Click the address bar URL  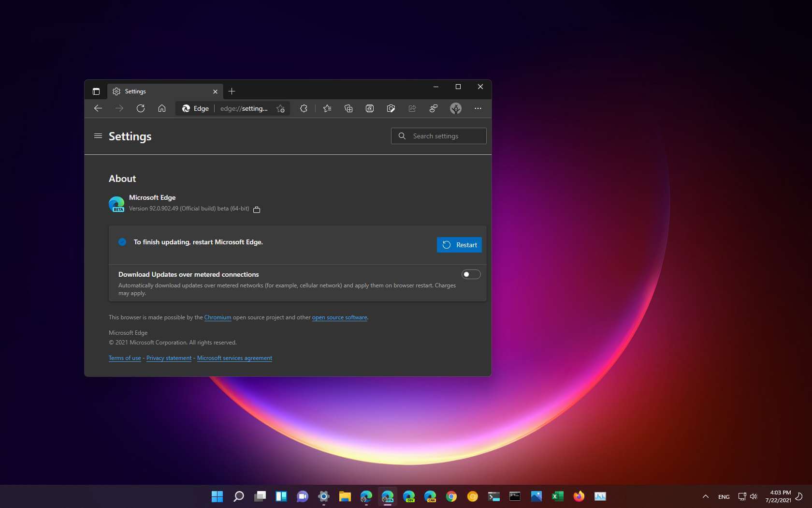coord(244,108)
